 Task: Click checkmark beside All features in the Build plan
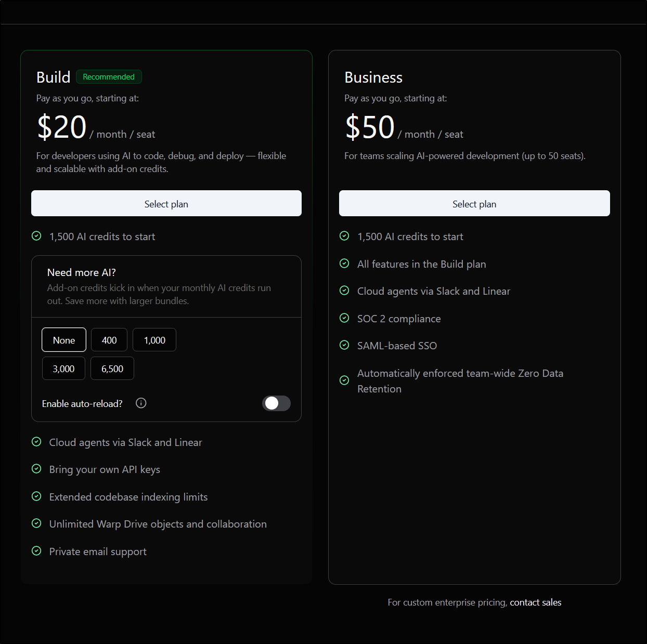344,264
